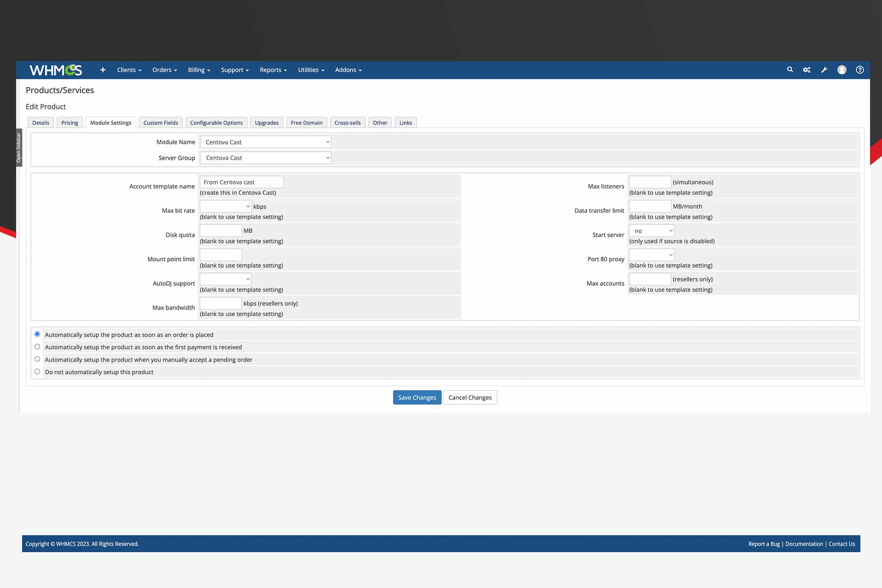Open the Free Domain tab
The image size is (882, 588).
306,123
